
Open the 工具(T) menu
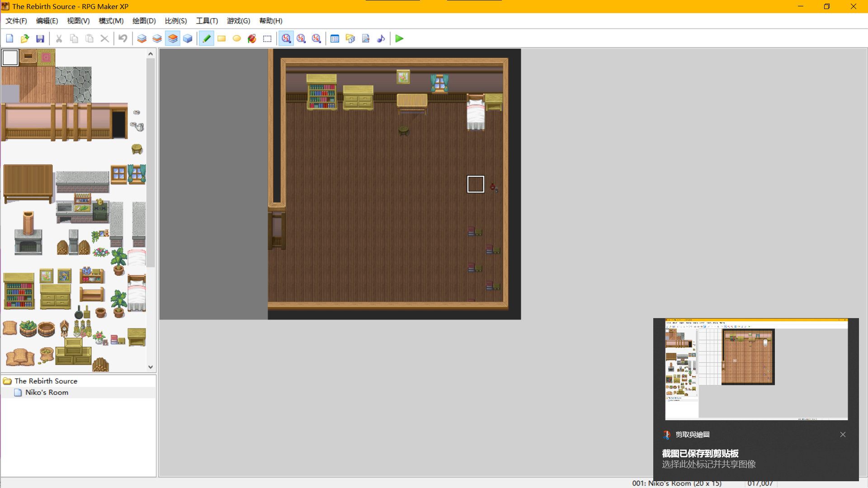(x=207, y=21)
